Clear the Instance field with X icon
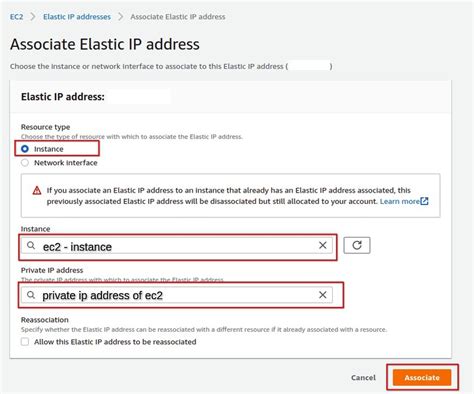 [x=322, y=245]
